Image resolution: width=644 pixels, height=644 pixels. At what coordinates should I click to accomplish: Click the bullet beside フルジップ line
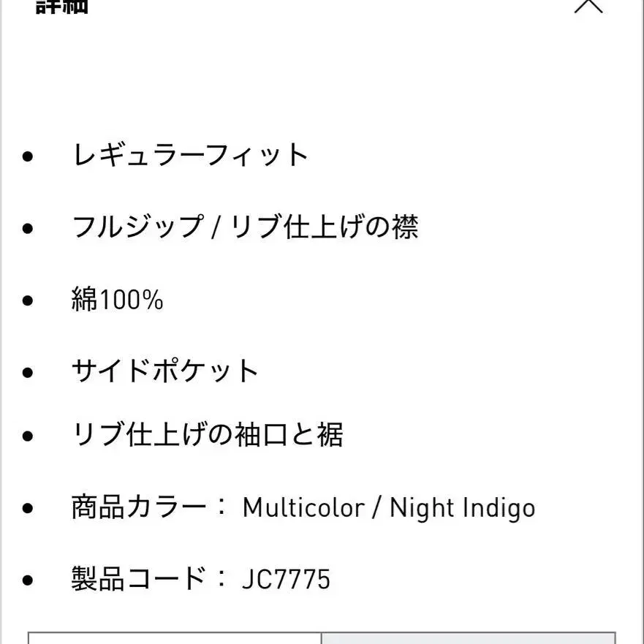tap(28, 228)
